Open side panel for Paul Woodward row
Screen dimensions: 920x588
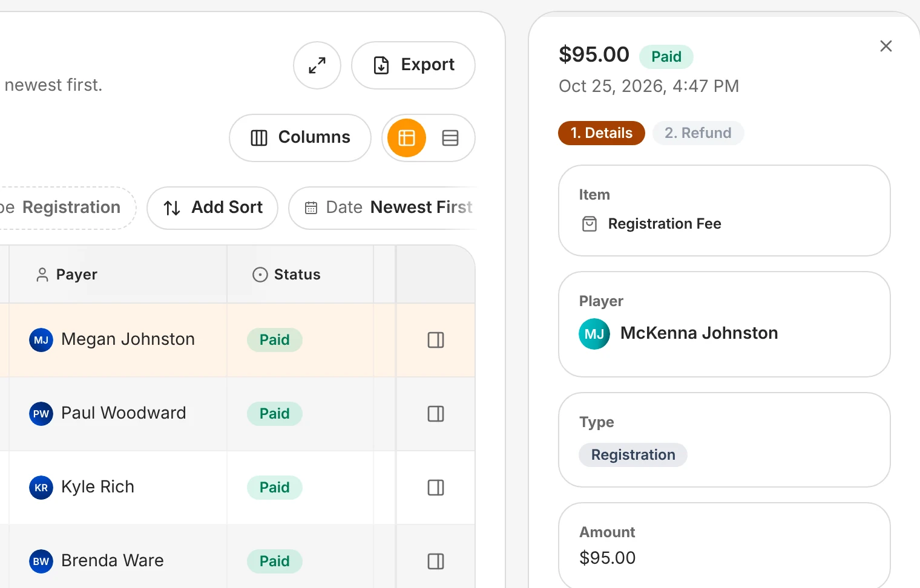436,414
